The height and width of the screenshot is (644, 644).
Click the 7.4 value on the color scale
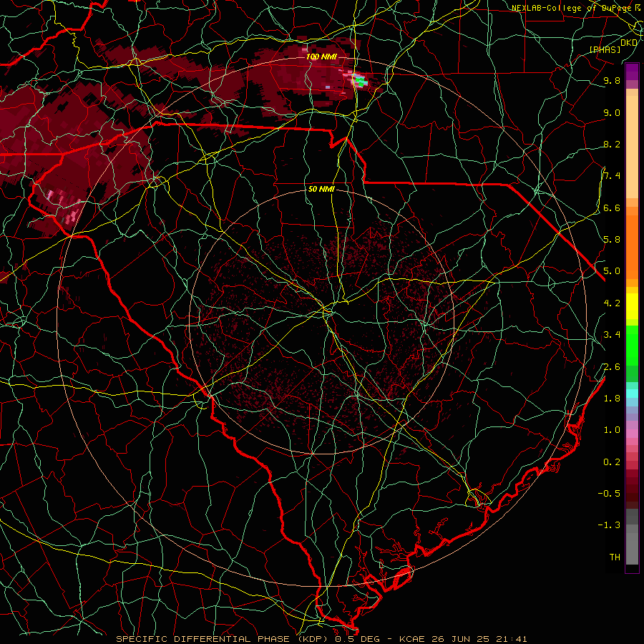coord(612,176)
